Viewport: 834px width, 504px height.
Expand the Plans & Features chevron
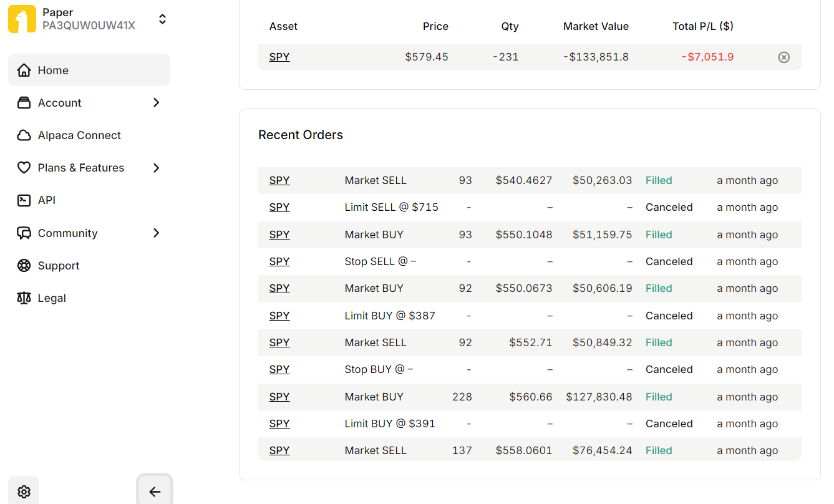coord(156,168)
